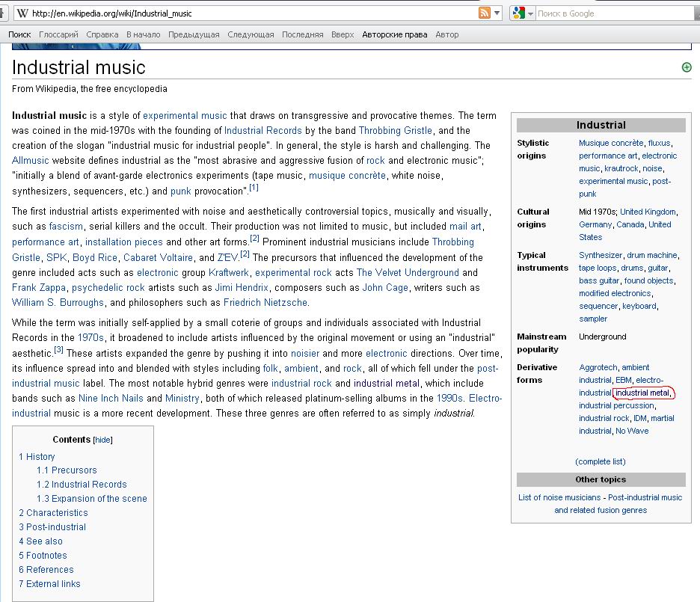Focus the Google search input field

(615, 13)
